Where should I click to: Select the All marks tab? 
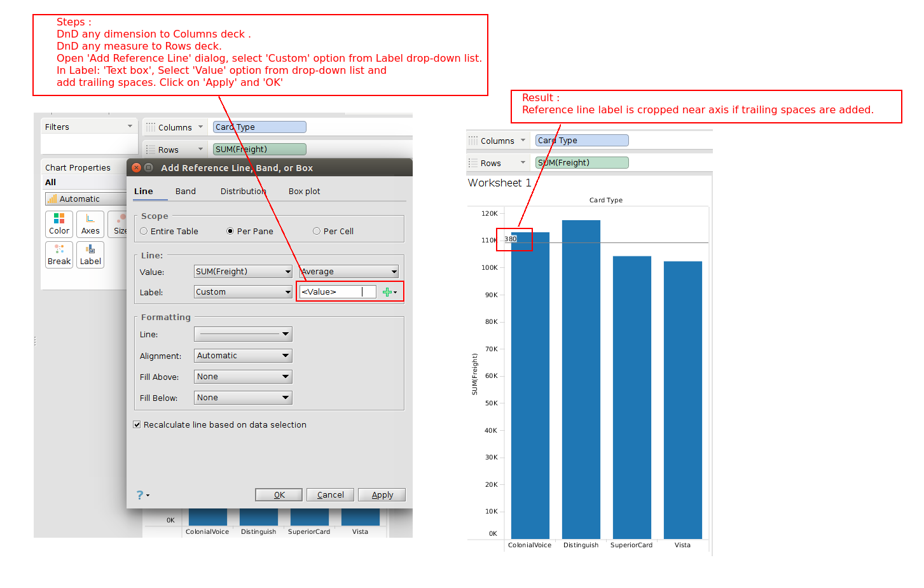click(51, 183)
